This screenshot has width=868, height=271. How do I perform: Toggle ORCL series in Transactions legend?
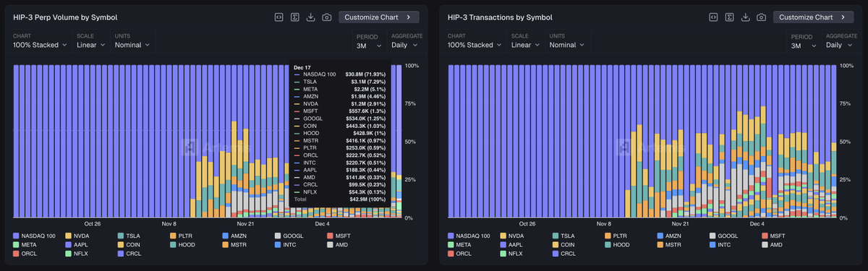pyautogui.click(x=459, y=254)
